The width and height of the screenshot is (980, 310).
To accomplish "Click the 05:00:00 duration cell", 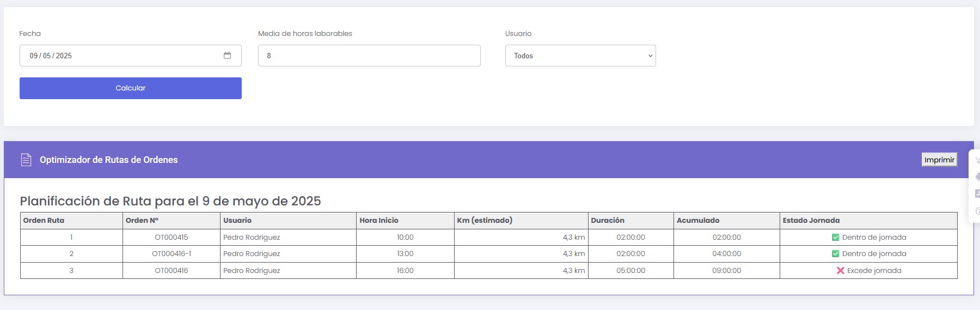I will point(631,271).
